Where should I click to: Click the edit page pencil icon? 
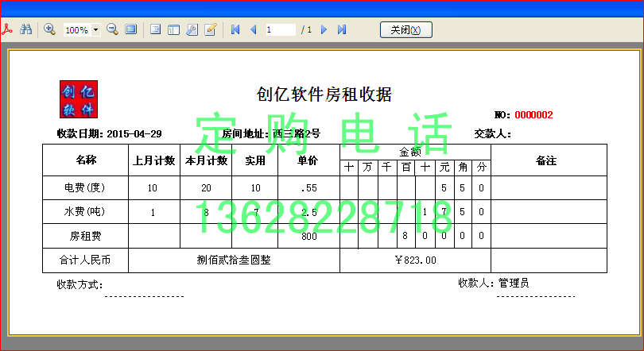pos(210,29)
